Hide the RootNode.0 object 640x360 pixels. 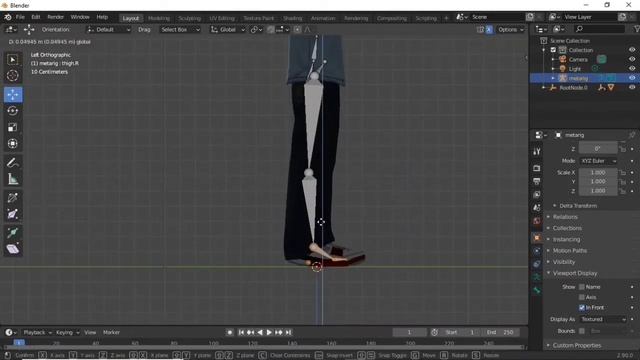632,87
